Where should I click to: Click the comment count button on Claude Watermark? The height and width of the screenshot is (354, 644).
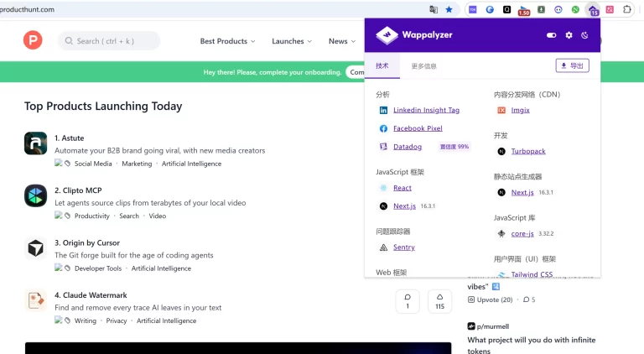pyautogui.click(x=408, y=301)
